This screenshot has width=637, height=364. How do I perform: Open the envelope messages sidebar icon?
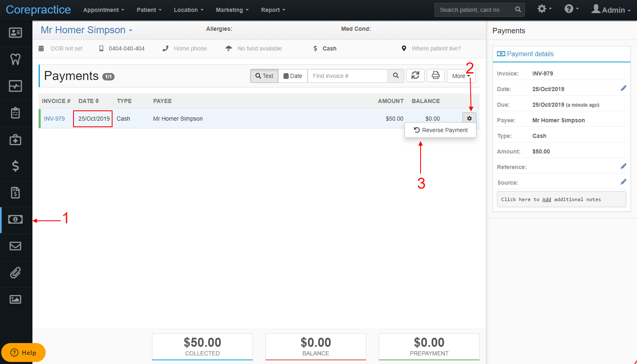[x=16, y=246]
